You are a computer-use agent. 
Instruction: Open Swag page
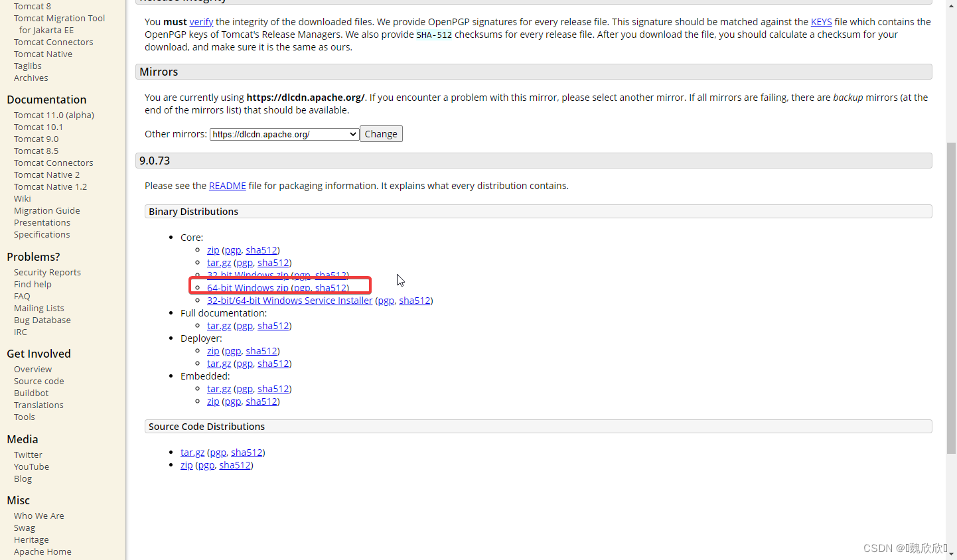pos(25,527)
